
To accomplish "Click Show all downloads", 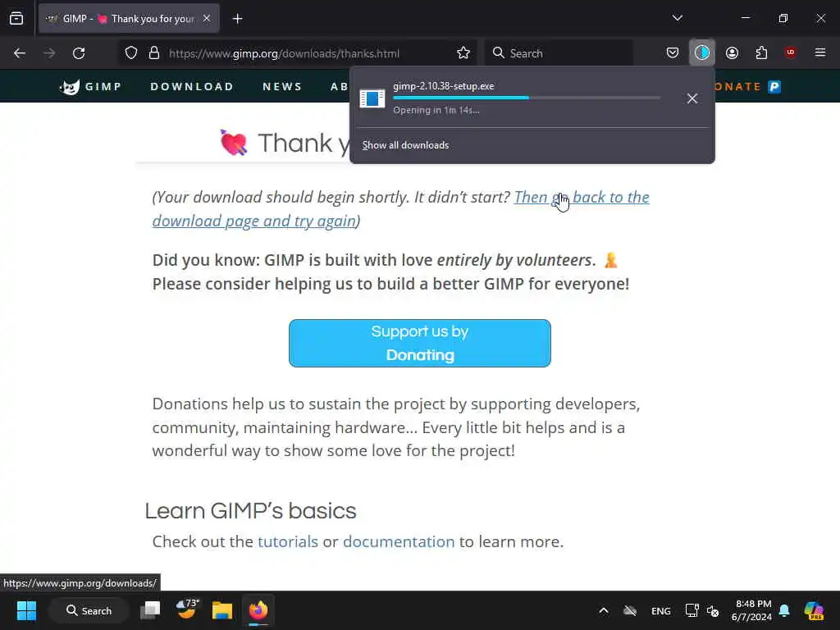I will 405,145.
